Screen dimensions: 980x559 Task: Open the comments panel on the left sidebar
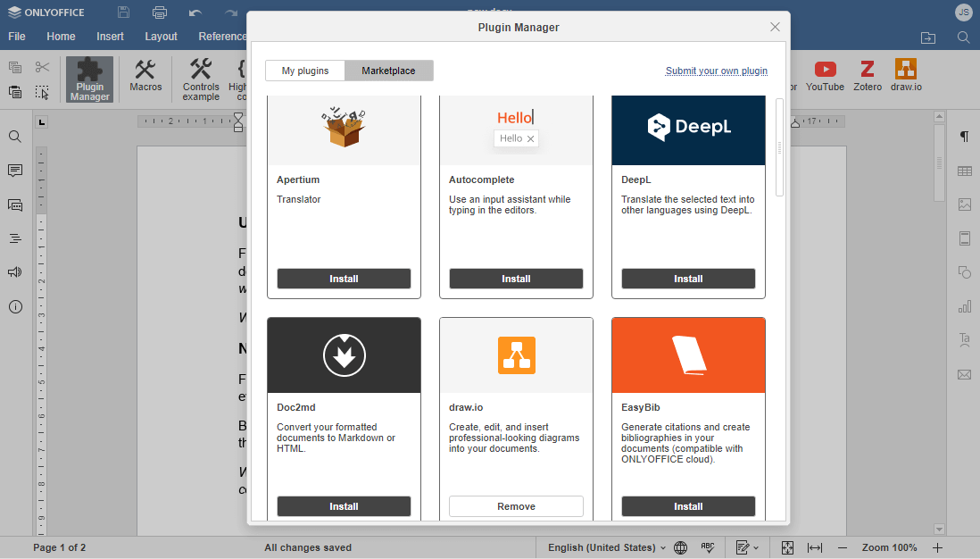pyautogui.click(x=14, y=171)
